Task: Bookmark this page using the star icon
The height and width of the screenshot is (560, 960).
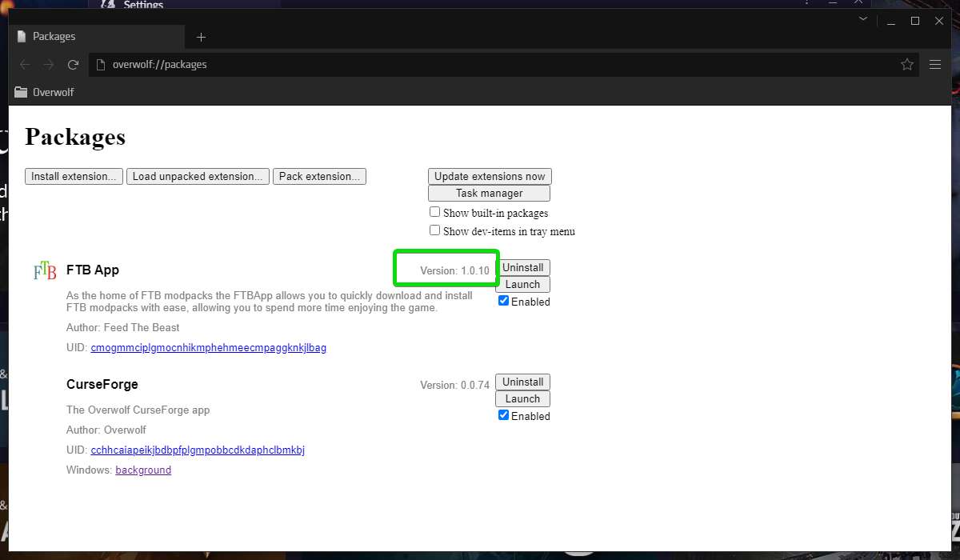Action: click(x=907, y=64)
